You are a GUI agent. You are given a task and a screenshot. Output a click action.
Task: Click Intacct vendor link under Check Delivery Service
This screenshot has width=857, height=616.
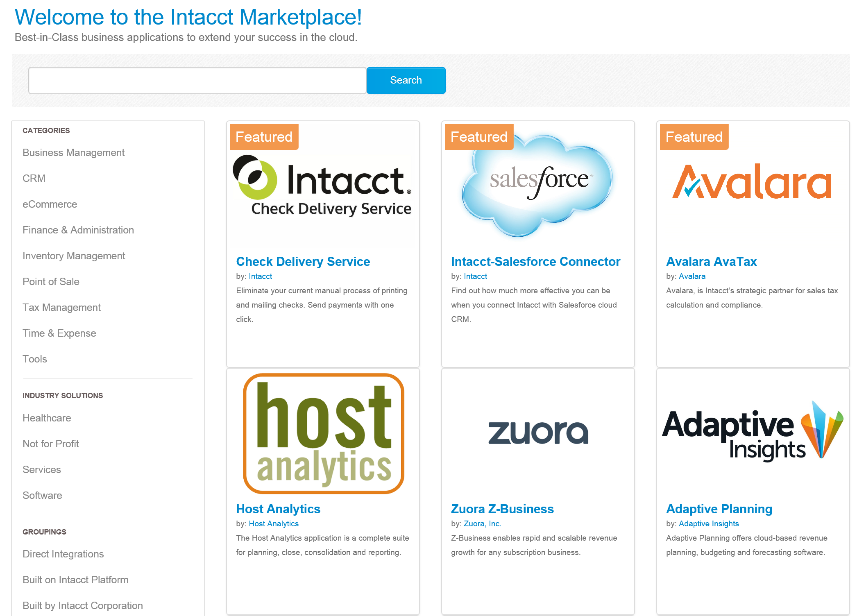[x=260, y=276]
